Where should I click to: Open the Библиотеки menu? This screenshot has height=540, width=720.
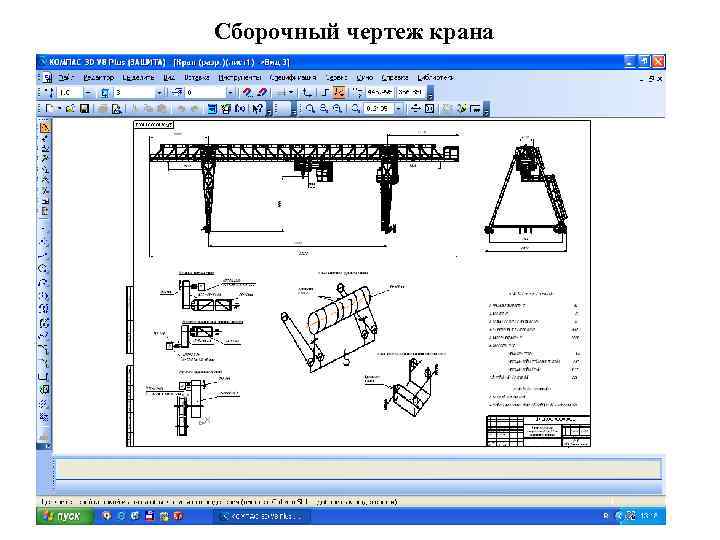pos(435,78)
